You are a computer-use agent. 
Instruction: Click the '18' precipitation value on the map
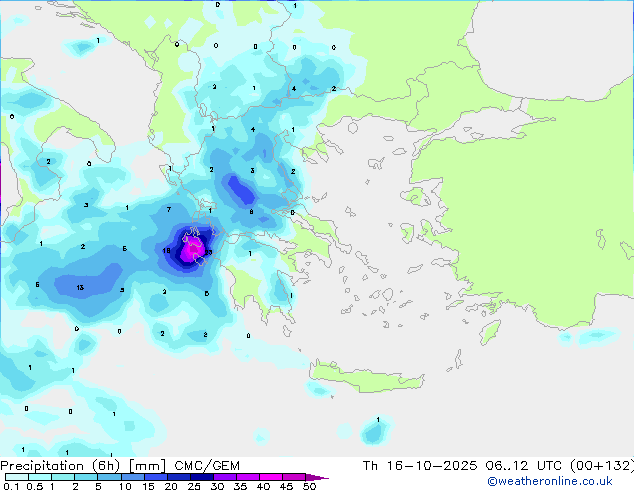(x=166, y=251)
